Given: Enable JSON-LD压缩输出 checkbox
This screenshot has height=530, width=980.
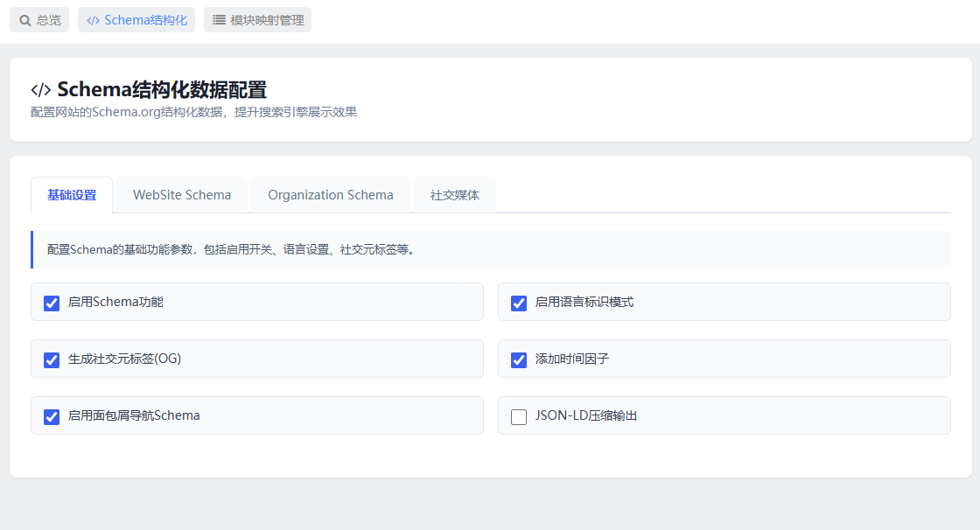Looking at the screenshot, I should (519, 417).
